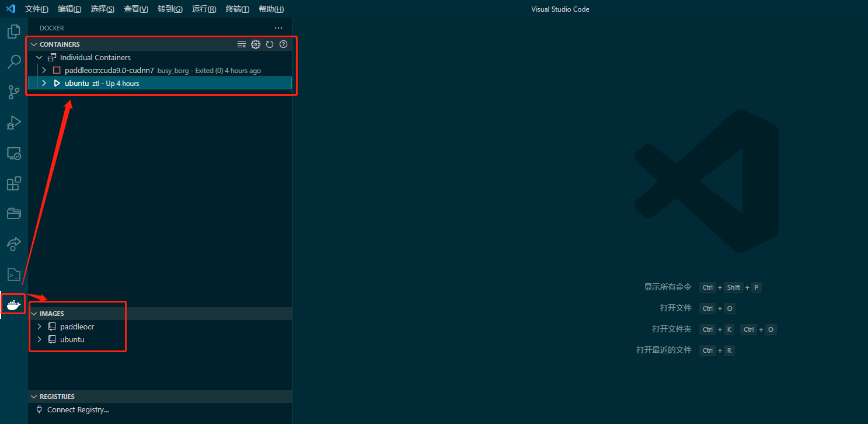Refresh the Containers list

coord(269,44)
